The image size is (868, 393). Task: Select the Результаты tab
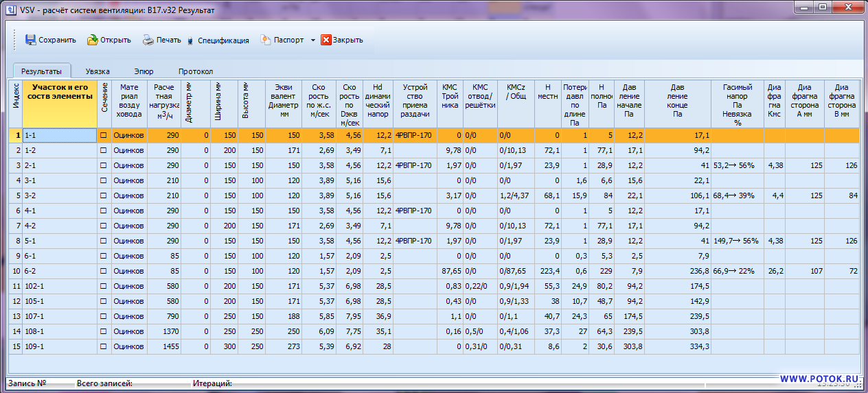coord(41,71)
